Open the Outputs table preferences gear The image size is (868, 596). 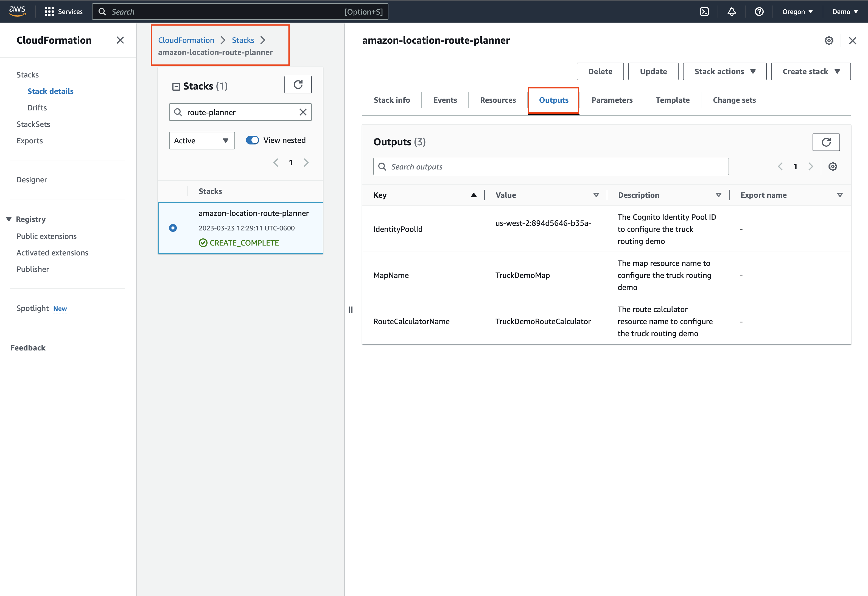pos(833,166)
